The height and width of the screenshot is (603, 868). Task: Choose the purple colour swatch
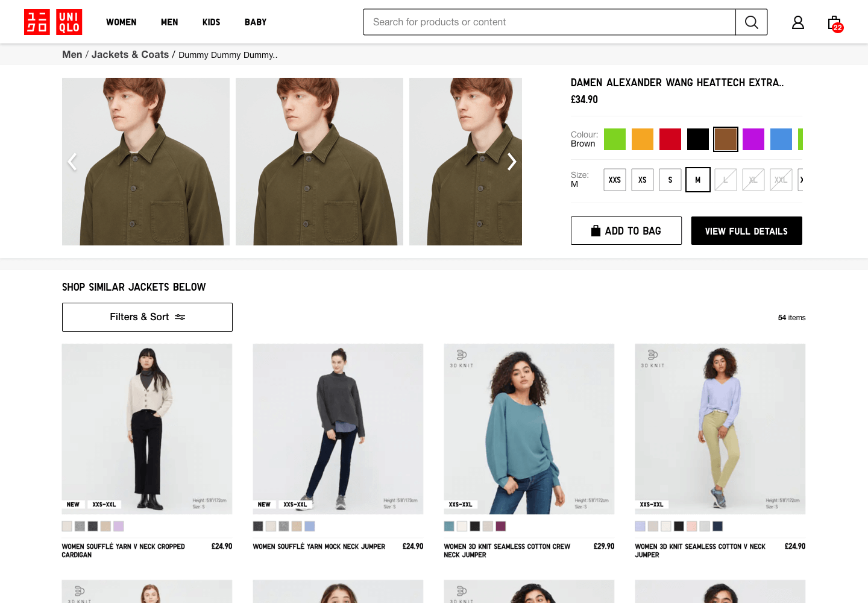[753, 139]
